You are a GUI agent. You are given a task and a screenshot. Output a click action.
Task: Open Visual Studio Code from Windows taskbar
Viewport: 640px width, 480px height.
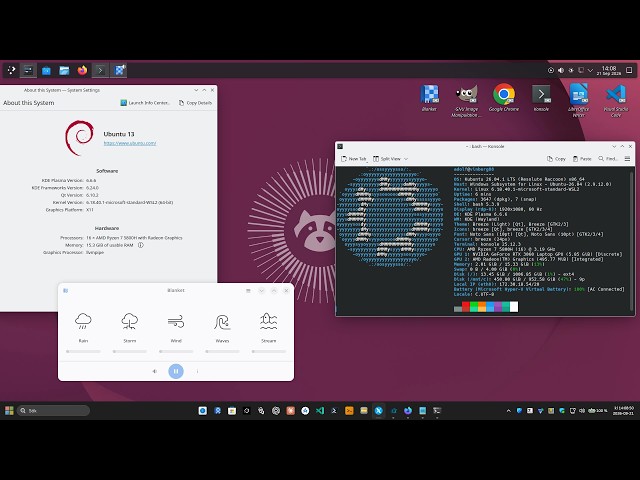point(320,411)
